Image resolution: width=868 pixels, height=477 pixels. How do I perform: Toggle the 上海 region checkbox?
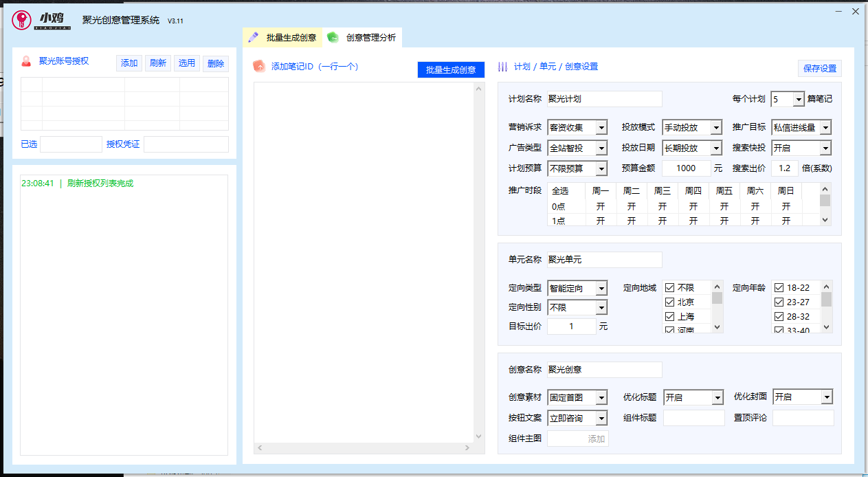point(669,316)
